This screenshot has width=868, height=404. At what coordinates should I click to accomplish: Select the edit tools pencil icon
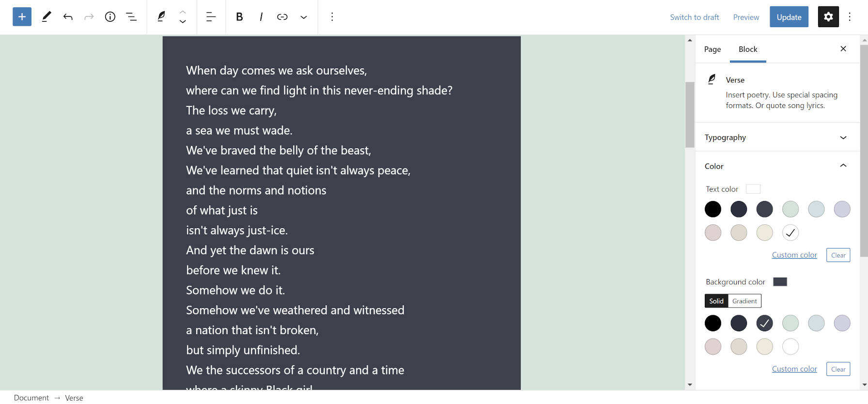[x=46, y=17]
